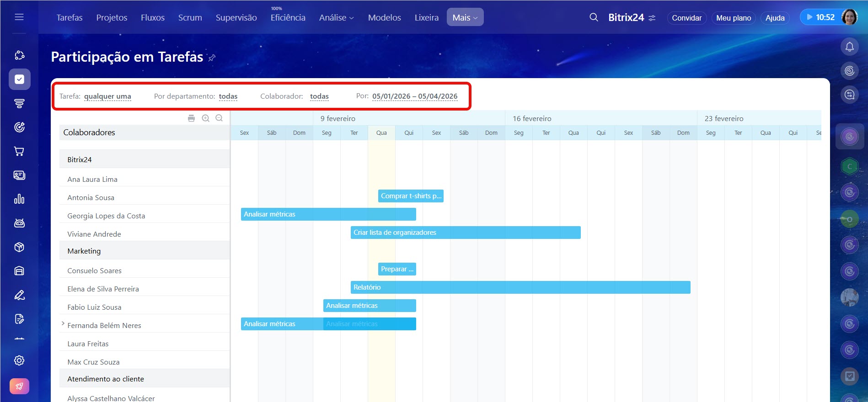The image size is (868, 402).
Task: Click the Meu plano button
Action: (x=733, y=18)
